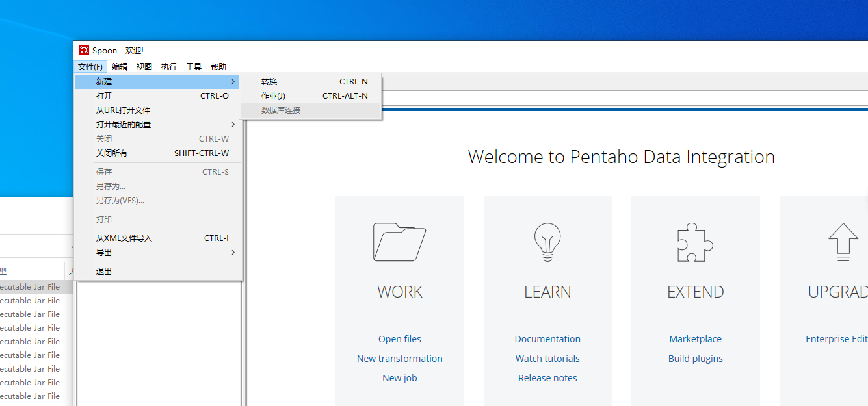The image size is (868, 406).
Task: Expand the 导出 submenu
Action: coord(158,252)
